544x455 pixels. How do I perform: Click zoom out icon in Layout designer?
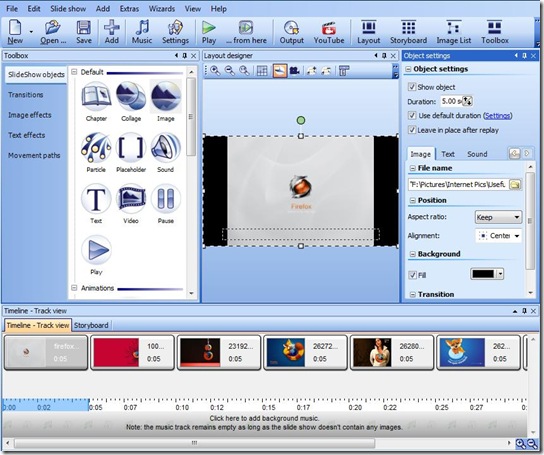click(230, 71)
